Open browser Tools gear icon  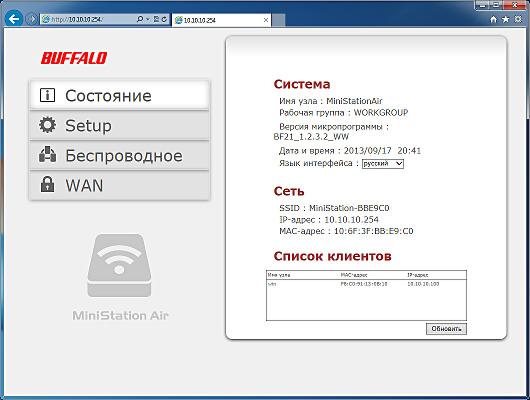coord(518,19)
